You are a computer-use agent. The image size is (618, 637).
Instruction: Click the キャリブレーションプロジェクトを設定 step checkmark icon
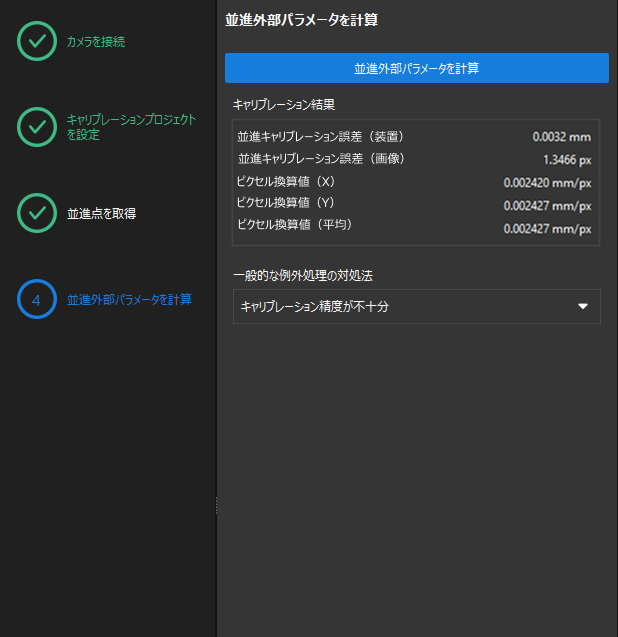click(37, 127)
